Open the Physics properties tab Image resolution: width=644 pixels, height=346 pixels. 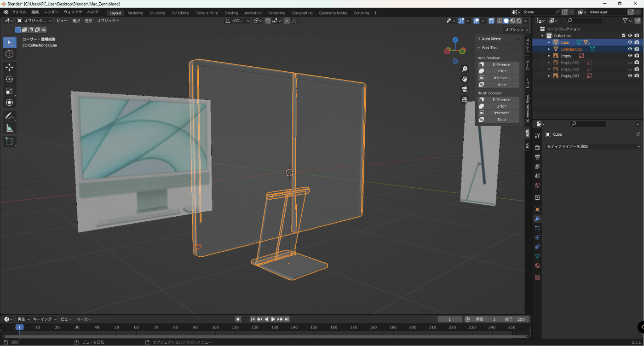tap(537, 238)
